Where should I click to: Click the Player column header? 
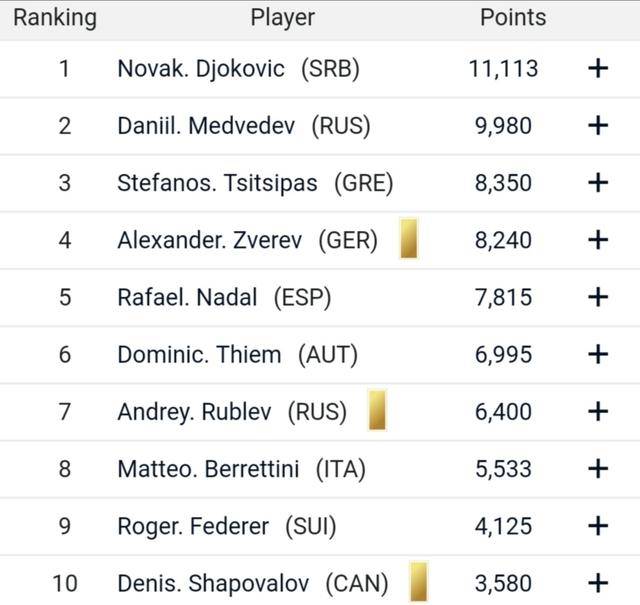pos(282,18)
